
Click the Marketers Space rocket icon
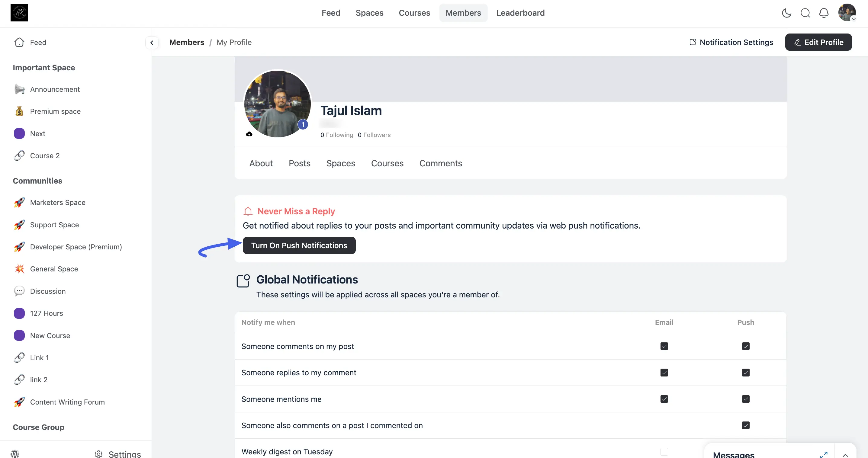pyautogui.click(x=19, y=202)
